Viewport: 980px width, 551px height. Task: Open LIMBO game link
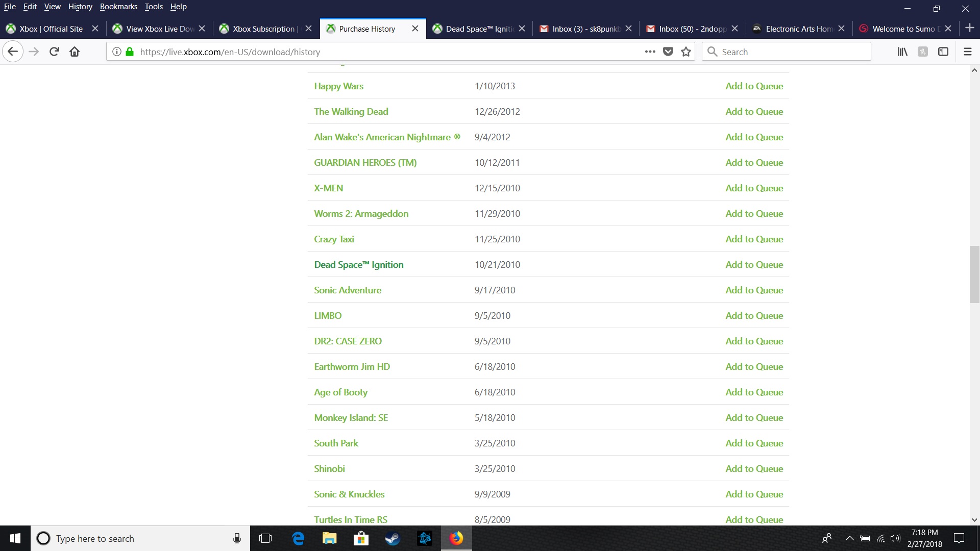[x=328, y=315]
